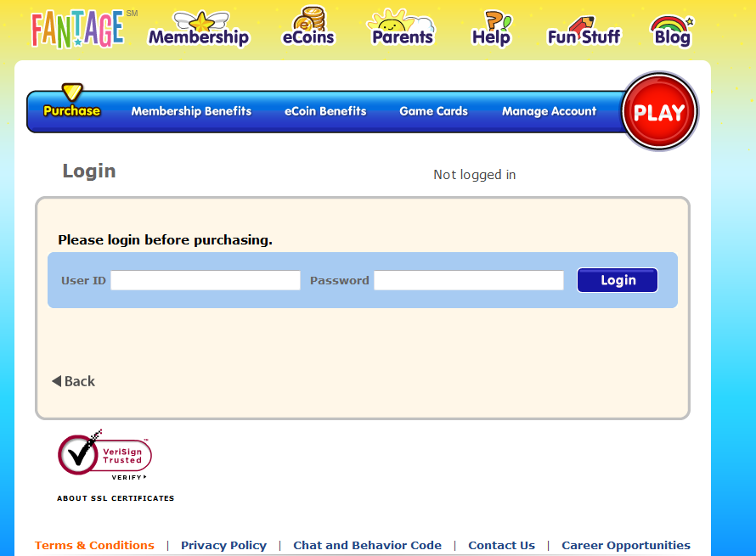
Task: Go to the Game Cards tab
Action: pos(433,111)
